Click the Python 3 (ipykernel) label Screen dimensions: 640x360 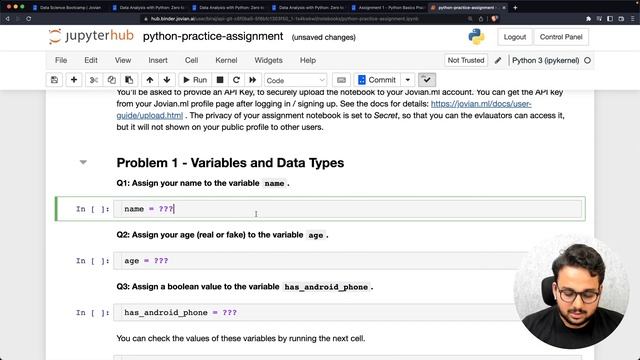[x=545, y=60]
